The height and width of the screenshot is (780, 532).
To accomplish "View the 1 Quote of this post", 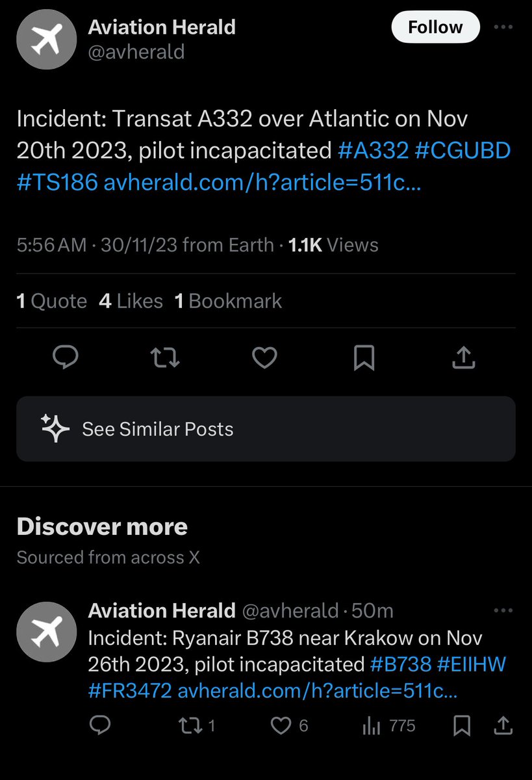I will (52, 301).
